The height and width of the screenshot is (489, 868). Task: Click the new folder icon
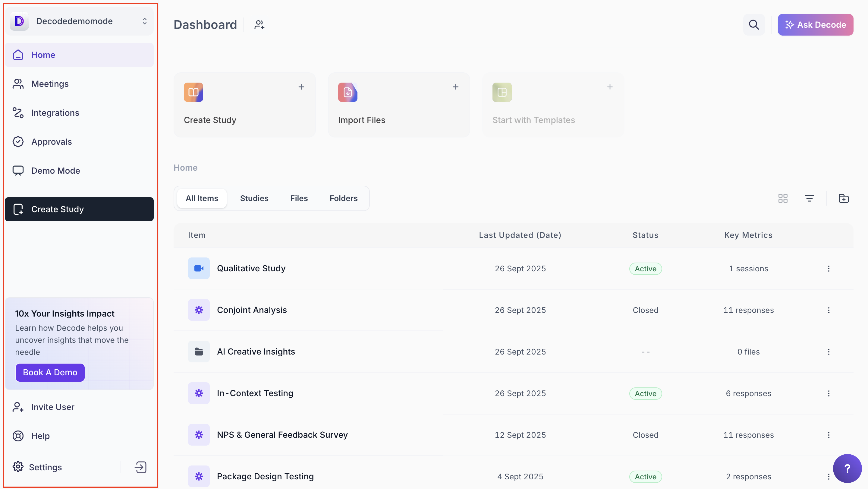(843, 198)
